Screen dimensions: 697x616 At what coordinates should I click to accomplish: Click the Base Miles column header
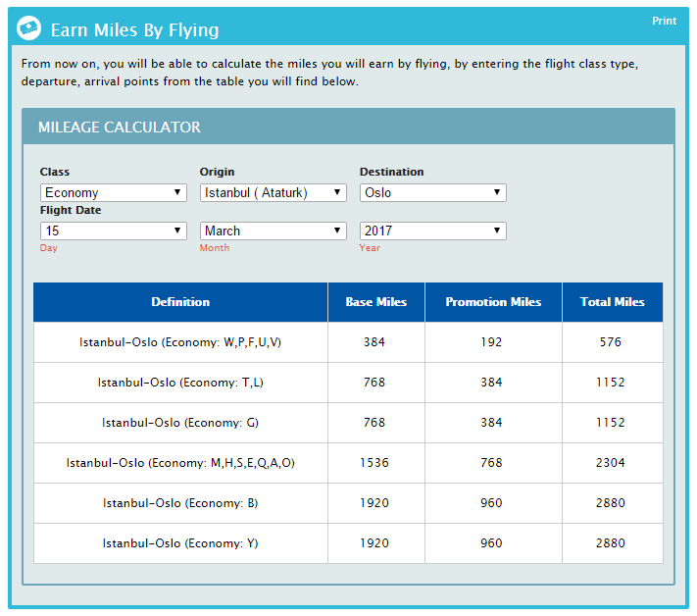376,302
